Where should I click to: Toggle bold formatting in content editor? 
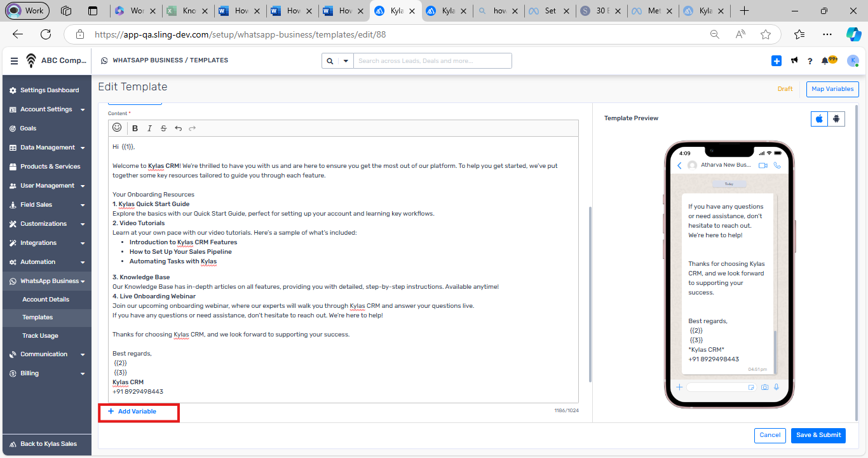(135, 128)
